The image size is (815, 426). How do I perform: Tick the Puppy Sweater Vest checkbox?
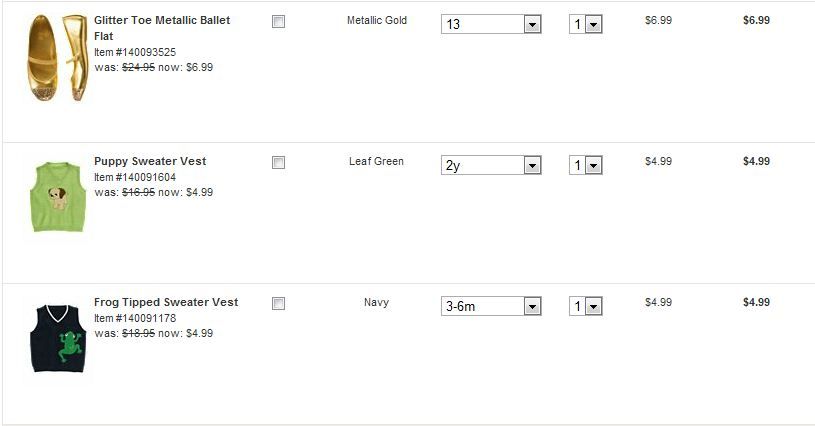point(278,162)
